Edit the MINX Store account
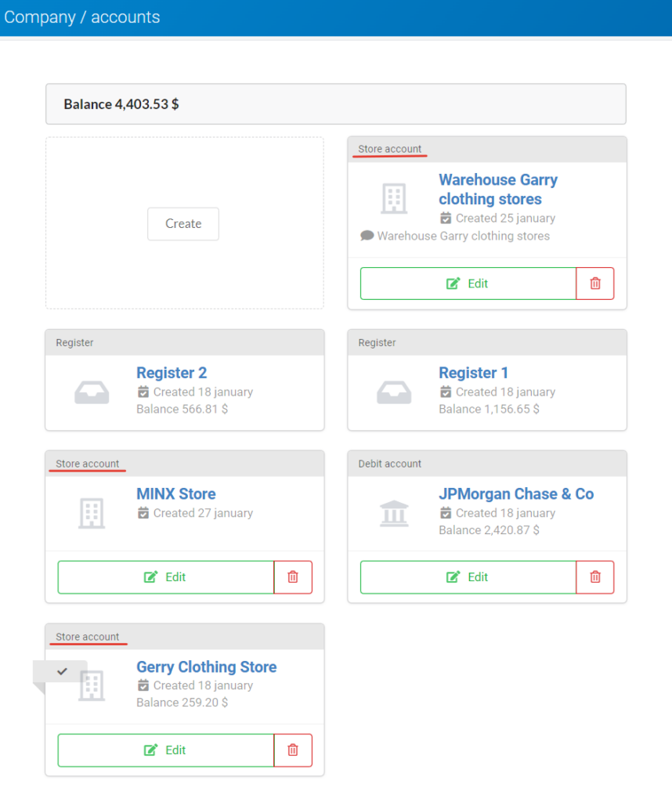This screenshot has width=672, height=802. pos(166,577)
